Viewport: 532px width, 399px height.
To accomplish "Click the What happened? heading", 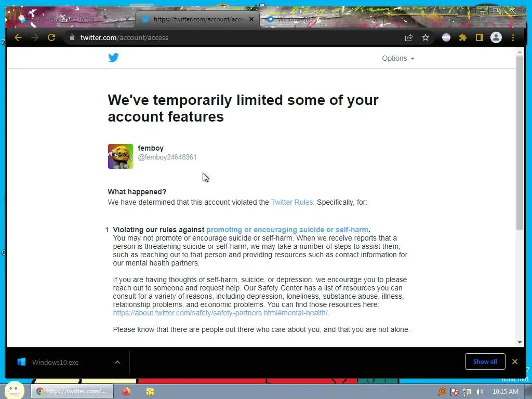I will [x=137, y=192].
